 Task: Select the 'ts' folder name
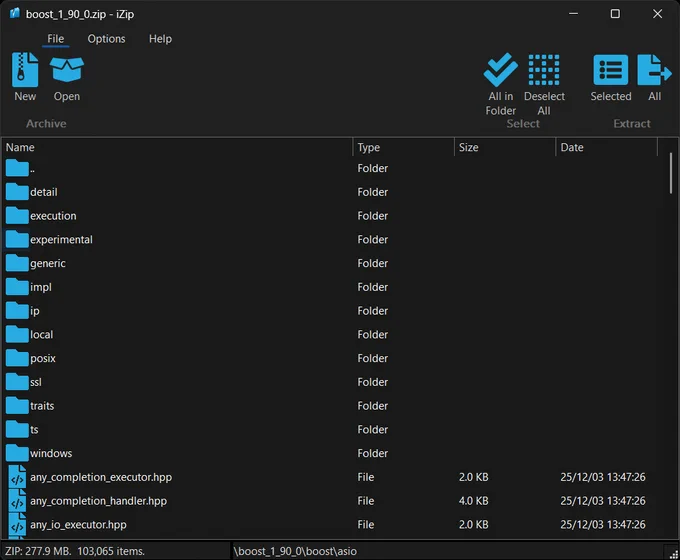coord(34,429)
